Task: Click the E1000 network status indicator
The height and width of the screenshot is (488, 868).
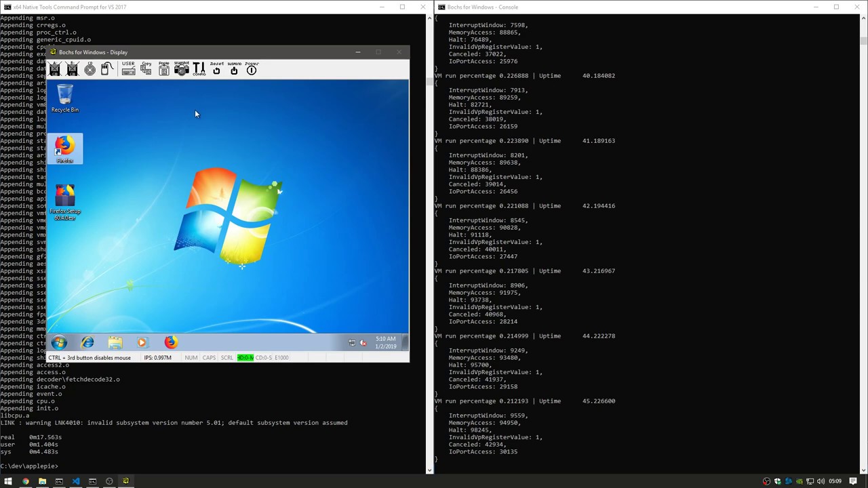Action: tap(281, 358)
